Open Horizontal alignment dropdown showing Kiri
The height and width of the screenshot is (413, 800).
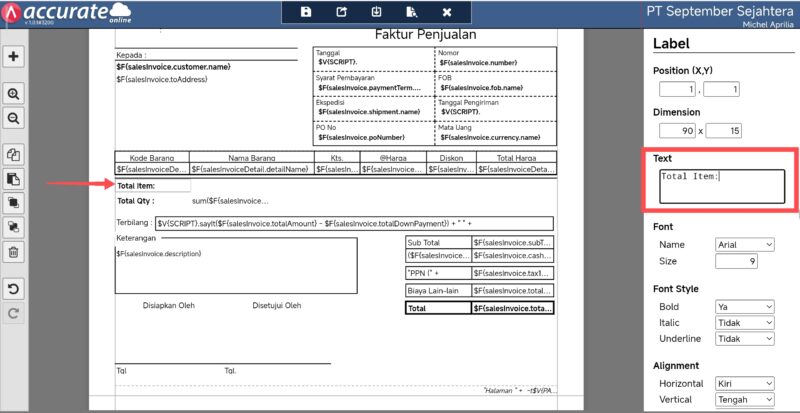click(745, 383)
